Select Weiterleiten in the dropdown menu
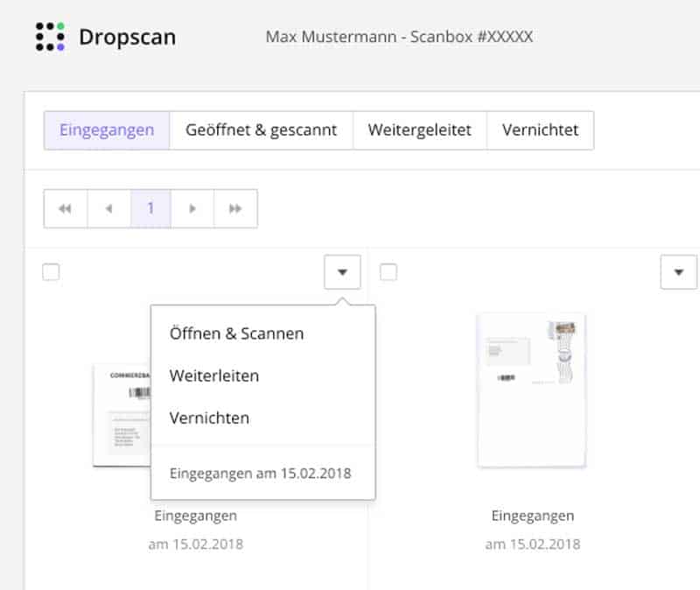This screenshot has height=590, width=700. (x=214, y=376)
